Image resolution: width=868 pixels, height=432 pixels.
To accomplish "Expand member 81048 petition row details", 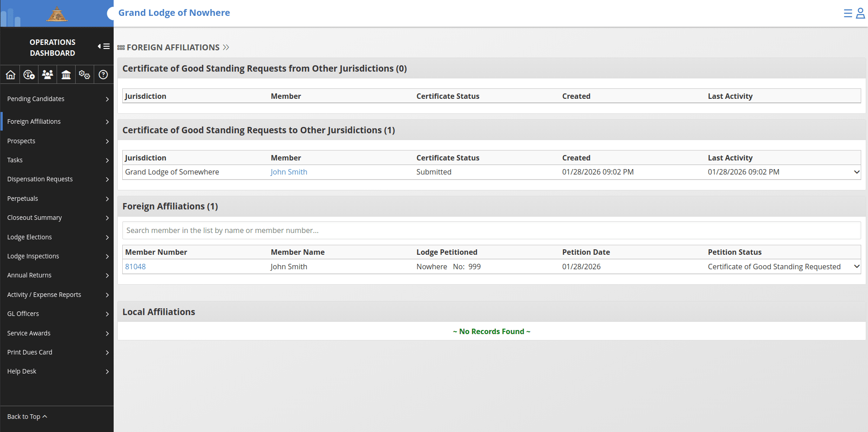I will pos(856,267).
